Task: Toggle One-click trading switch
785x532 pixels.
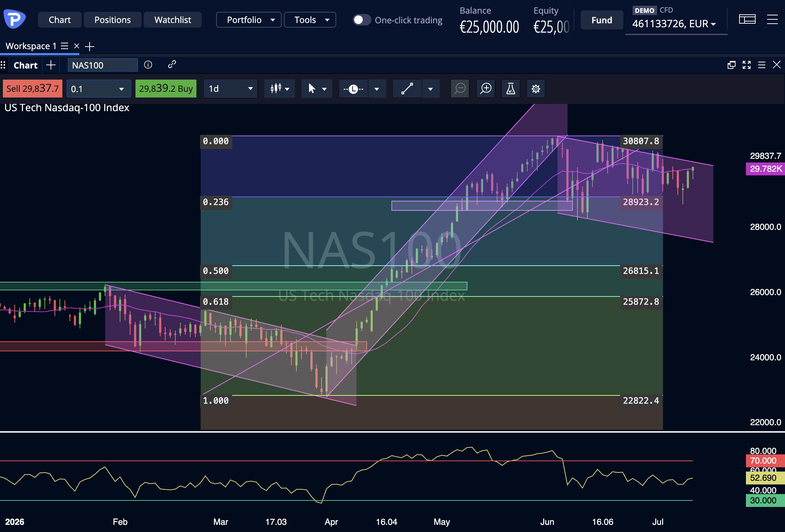Action: click(x=362, y=20)
